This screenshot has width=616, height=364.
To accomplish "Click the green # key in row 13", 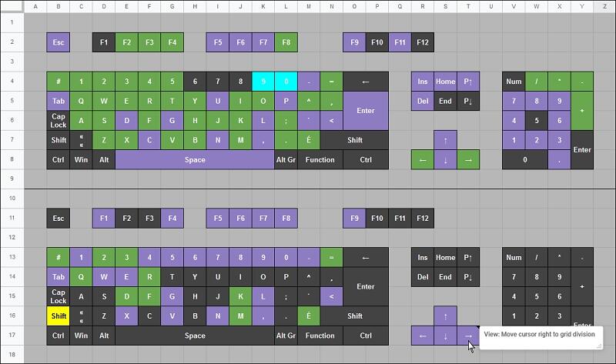I will [x=58, y=258].
